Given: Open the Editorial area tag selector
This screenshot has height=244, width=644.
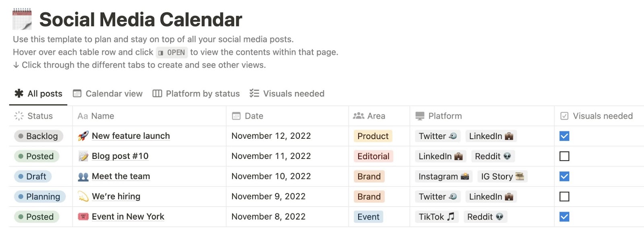Looking at the screenshot, I should pos(374,156).
